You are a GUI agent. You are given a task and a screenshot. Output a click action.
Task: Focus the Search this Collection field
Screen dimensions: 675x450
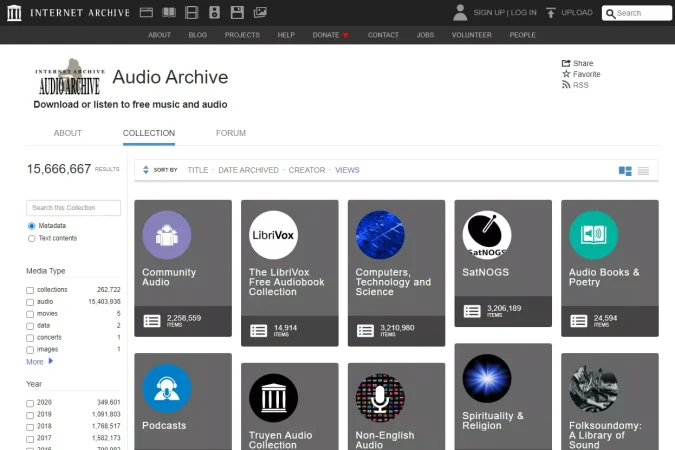click(x=74, y=208)
